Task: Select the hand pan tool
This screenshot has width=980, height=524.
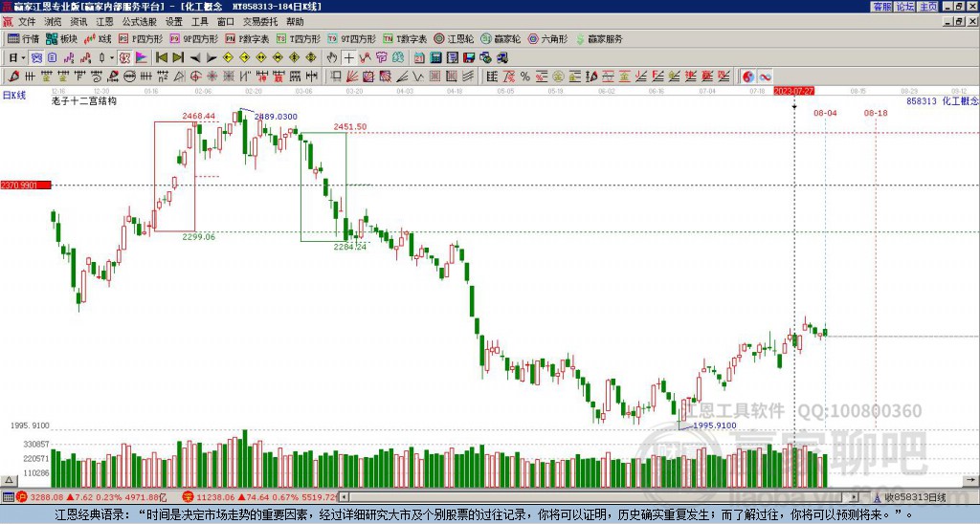Action: [332, 58]
